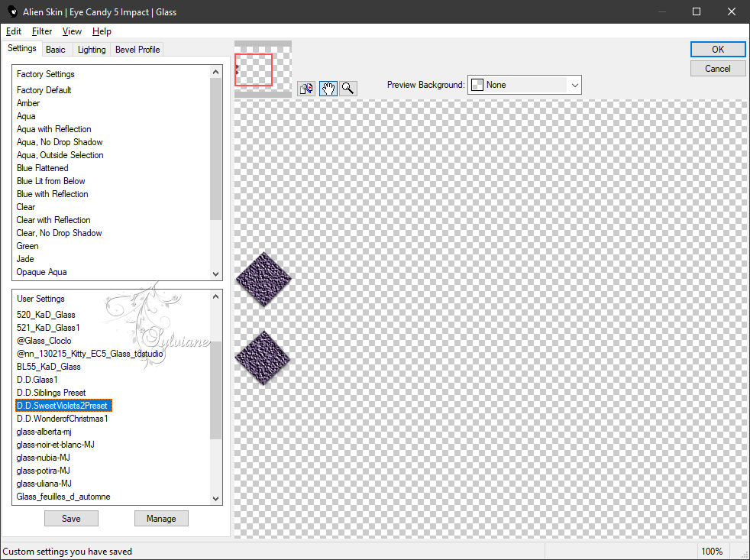This screenshot has width=750, height=560.
Task: Select BL55_KaD_Glass user setting
Action: pos(48,367)
